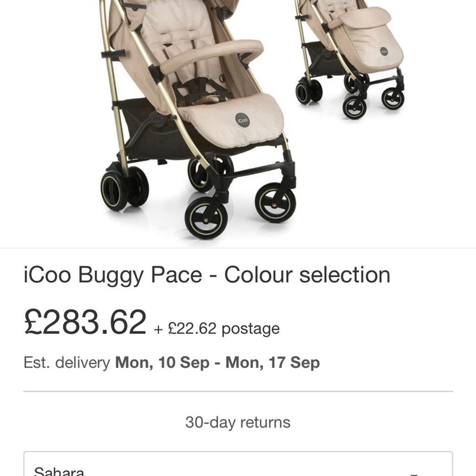The height and width of the screenshot is (476, 476).
Task: Tap the 30-day returns policy text
Action: point(238,422)
